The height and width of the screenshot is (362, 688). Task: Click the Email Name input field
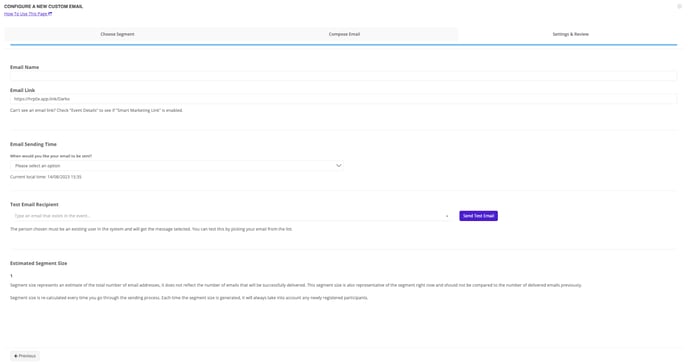coord(343,76)
